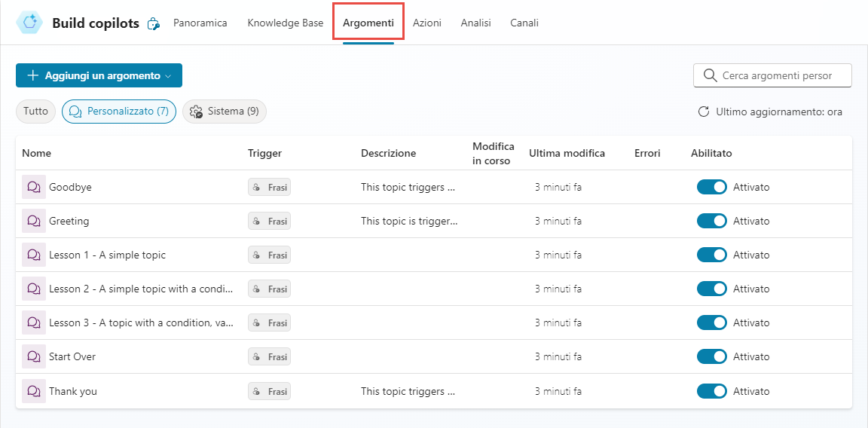
Task: Click the Build copilots title
Action: pos(95,23)
